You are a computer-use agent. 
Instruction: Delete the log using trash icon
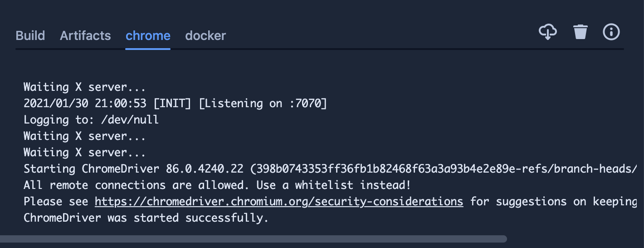(581, 32)
